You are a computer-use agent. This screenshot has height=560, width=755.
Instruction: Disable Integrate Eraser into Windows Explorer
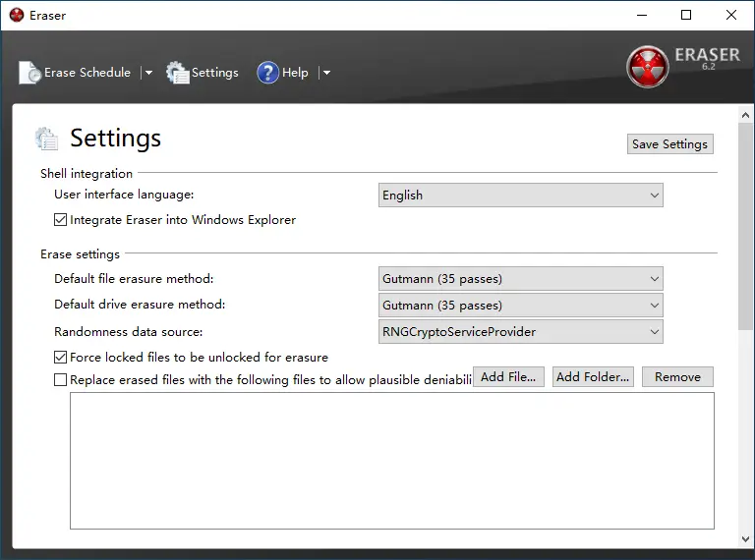(61, 220)
